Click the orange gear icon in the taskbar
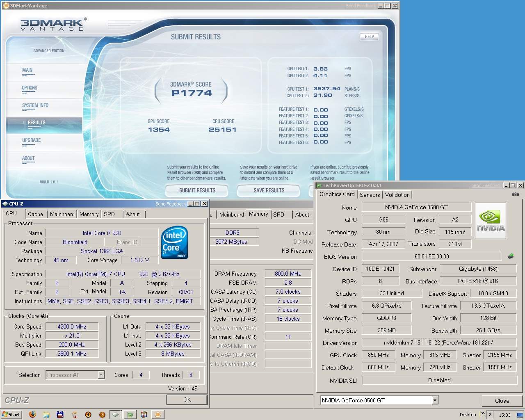The width and height of the screenshot is (525, 420). click(x=102, y=415)
